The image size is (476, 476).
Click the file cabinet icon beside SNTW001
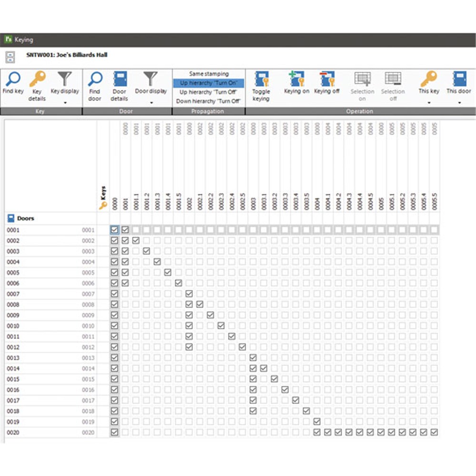(10, 57)
